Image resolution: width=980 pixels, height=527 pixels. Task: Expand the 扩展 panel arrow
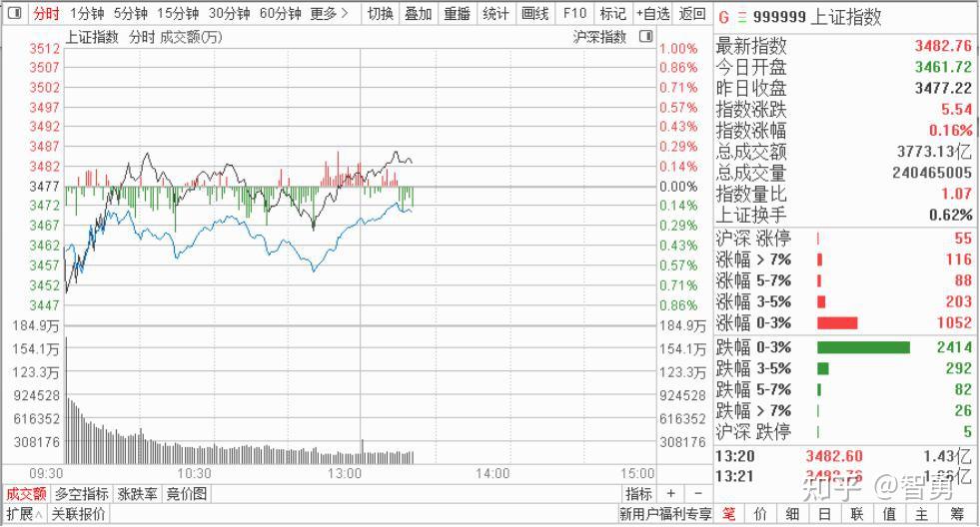click(24, 515)
